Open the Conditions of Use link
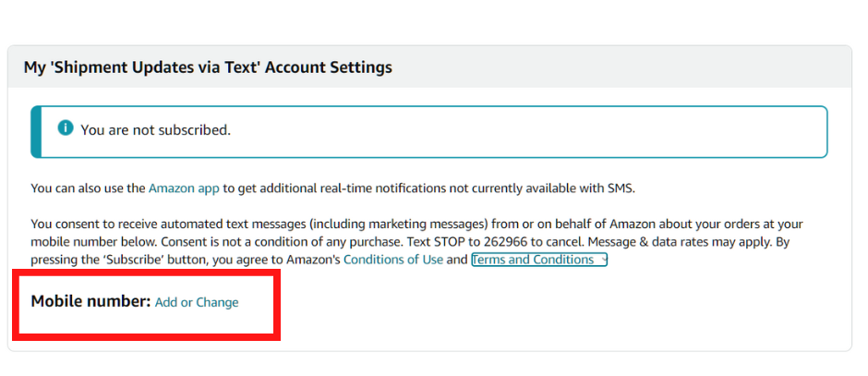 tap(392, 260)
